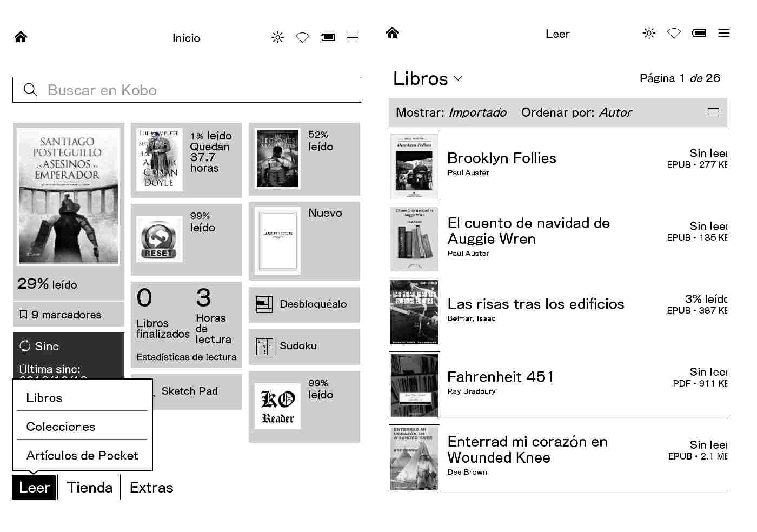The height and width of the screenshot is (532, 757).
Task: Tap the home icon on Inicio screen
Action: (x=21, y=37)
